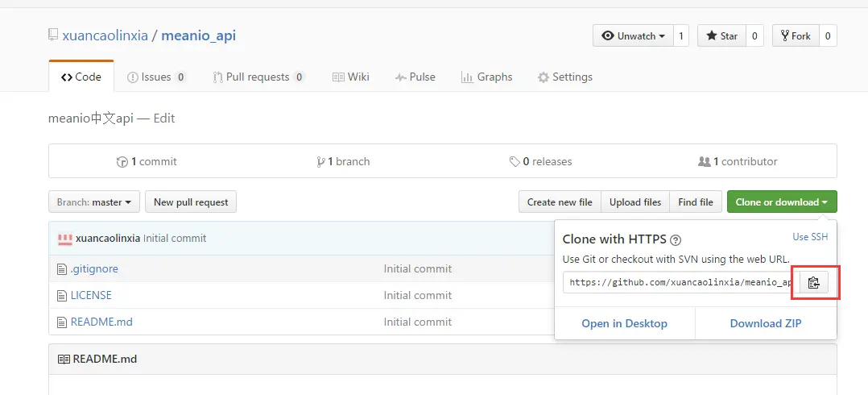Switch to the Code tab
Viewport: 868px width, 395px height.
pyautogui.click(x=81, y=77)
